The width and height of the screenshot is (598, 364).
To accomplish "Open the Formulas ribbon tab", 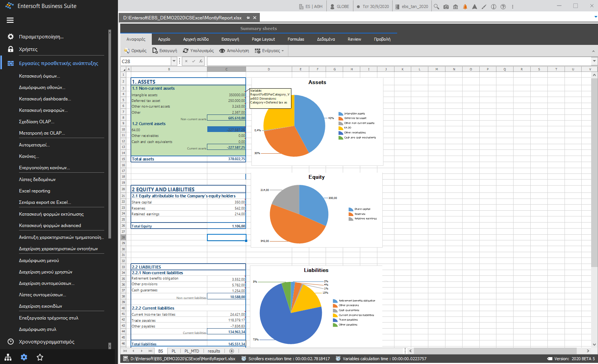I will click(x=296, y=39).
